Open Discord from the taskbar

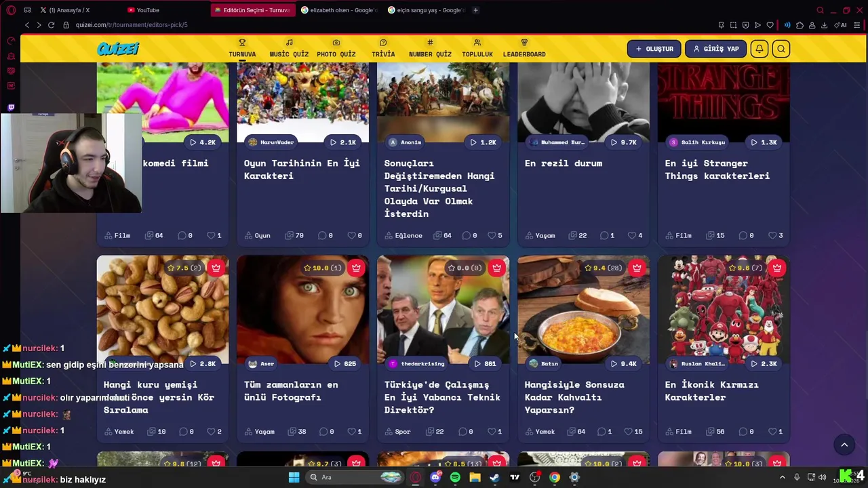(435, 477)
